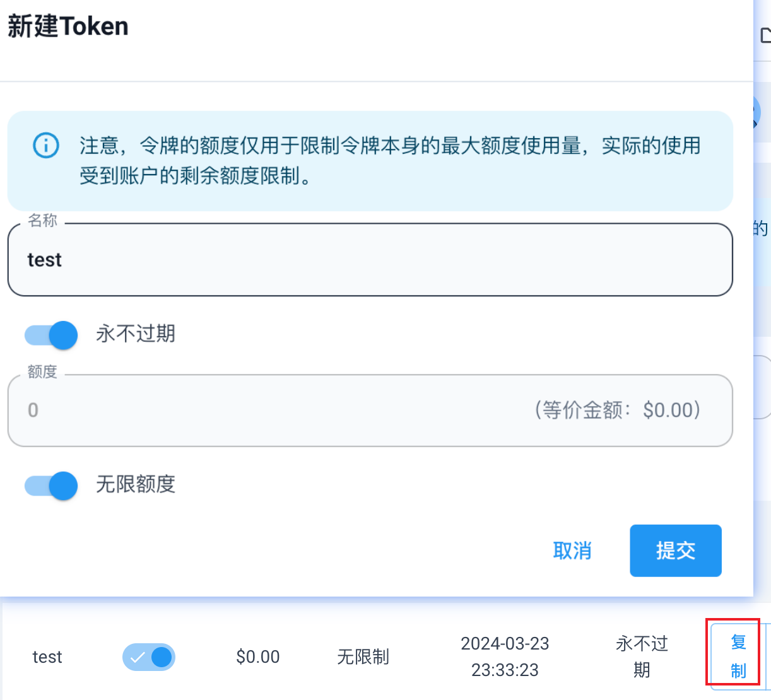This screenshot has width=771, height=700.
Task: Disable the 永不过期 switch in the dialog
Action: tap(50, 335)
